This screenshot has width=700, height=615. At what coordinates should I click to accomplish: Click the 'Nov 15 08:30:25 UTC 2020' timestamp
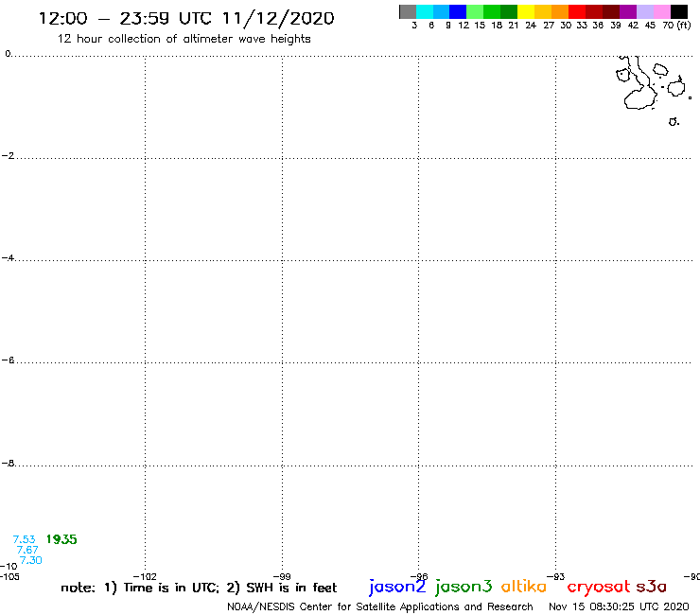tap(619, 606)
